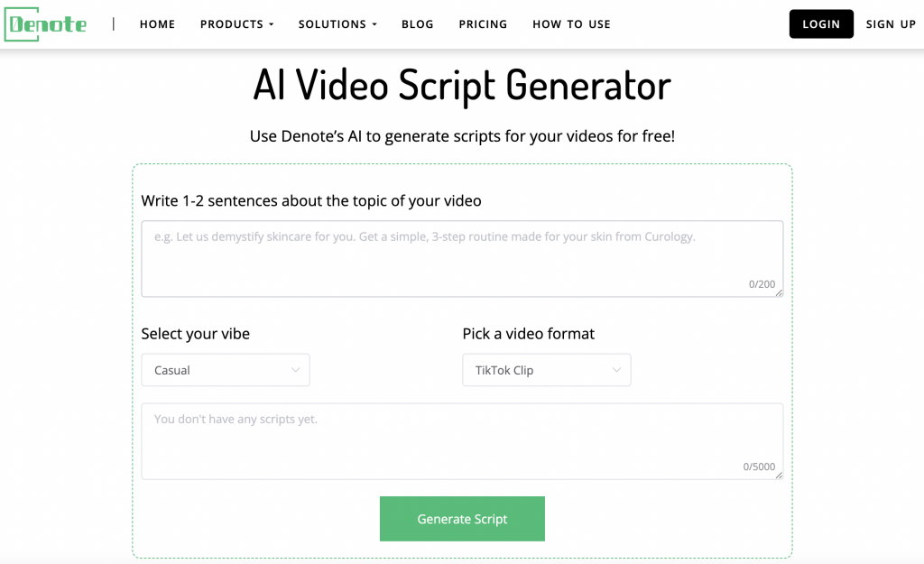Viewport: 924px width, 564px height.
Task: Grab the topic text area resize handle
Action: [x=779, y=292]
